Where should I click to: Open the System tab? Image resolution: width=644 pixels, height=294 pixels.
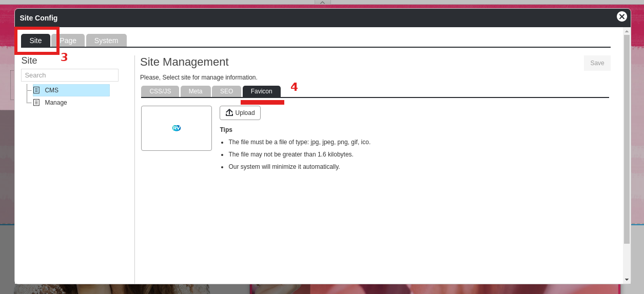pyautogui.click(x=106, y=41)
